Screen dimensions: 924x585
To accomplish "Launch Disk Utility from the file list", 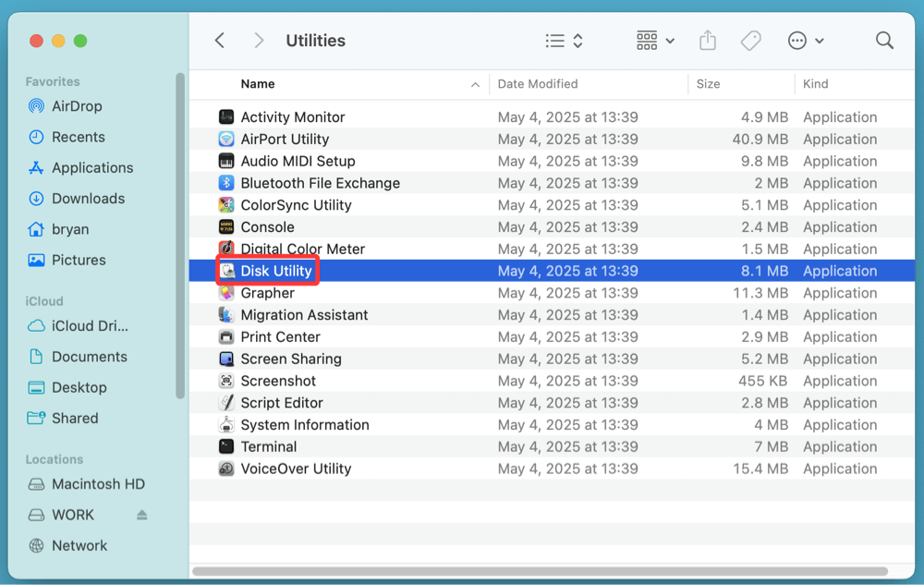I will tap(276, 271).
